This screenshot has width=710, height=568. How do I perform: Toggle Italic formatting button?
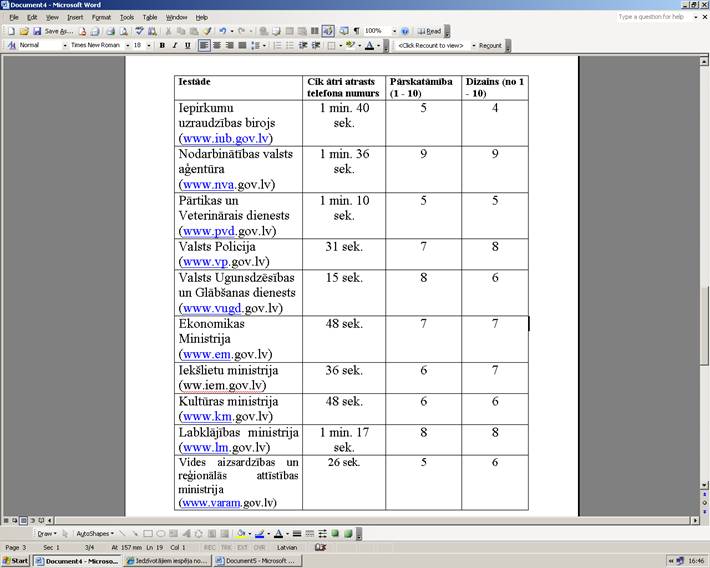pos(174,45)
